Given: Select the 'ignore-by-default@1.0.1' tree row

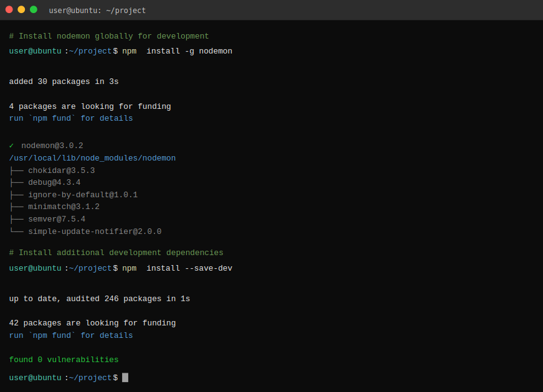Looking at the screenshot, I should point(73,195).
